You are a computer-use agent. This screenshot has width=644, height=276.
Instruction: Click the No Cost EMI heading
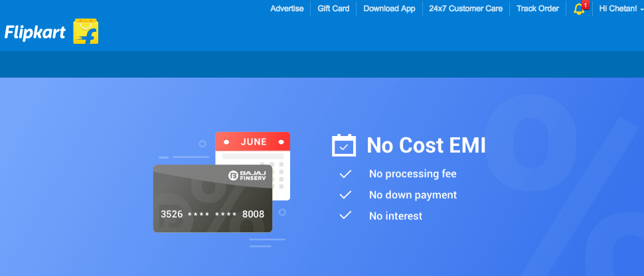pos(426,145)
